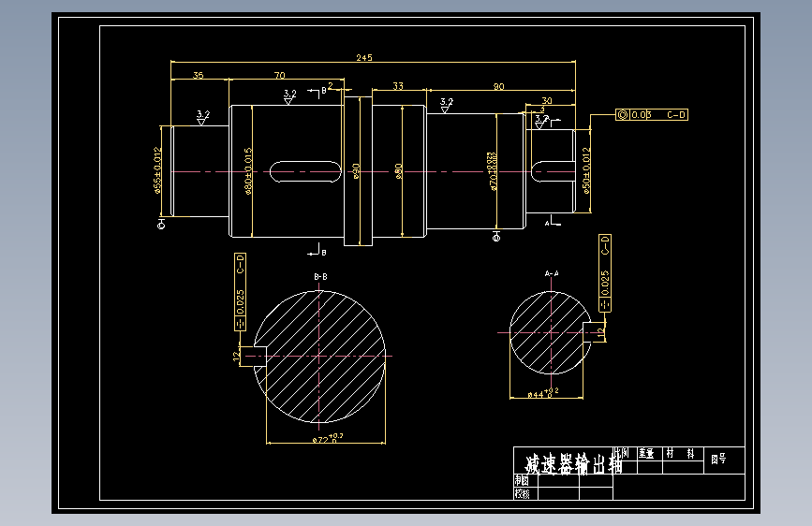Select the ø70 toleranced diameter dimension
Viewport: 812px width, 526px height.
click(x=492, y=171)
